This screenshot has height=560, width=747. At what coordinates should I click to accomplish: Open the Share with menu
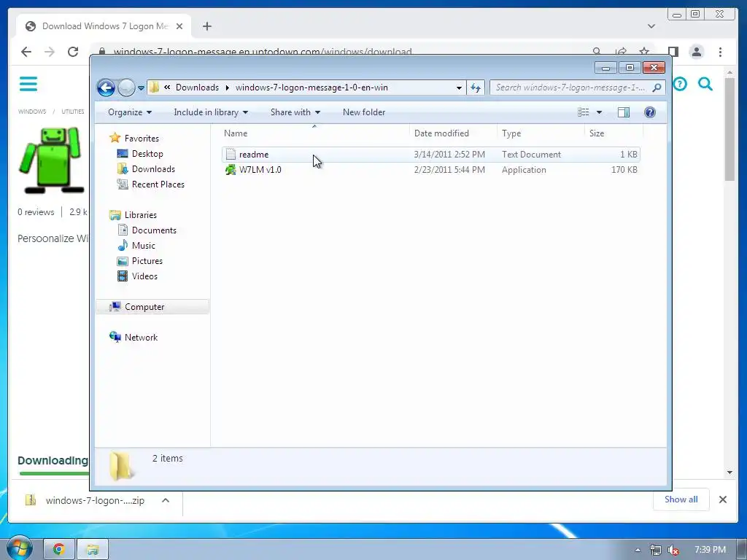click(295, 112)
